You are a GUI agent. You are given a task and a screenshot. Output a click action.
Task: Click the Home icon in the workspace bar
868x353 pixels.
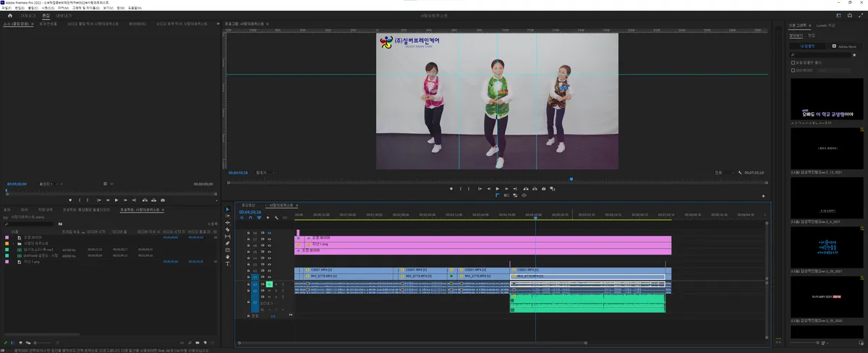(x=9, y=15)
